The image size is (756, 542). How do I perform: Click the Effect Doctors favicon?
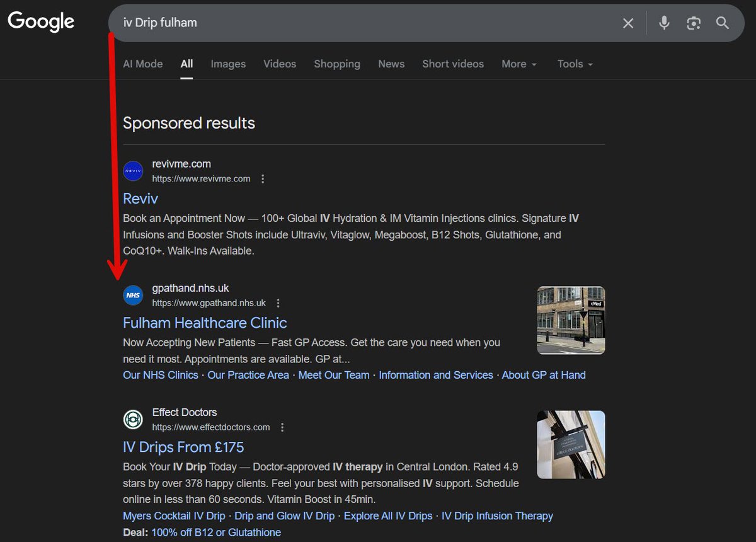pos(133,419)
